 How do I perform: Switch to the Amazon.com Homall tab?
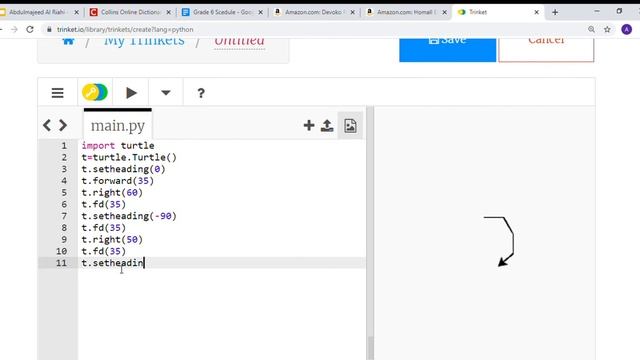click(x=407, y=12)
